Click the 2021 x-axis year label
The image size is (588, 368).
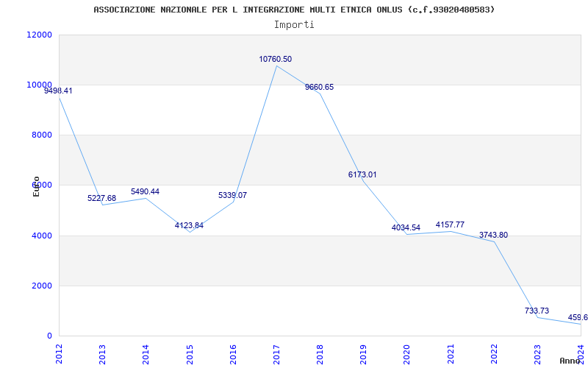pos(451,354)
